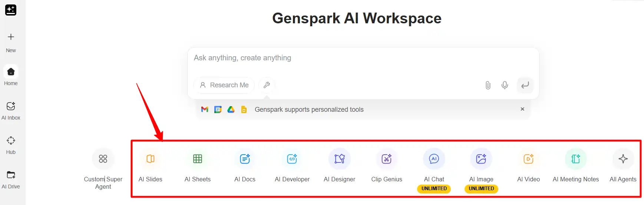Click the attach file paperclip icon

[x=488, y=85]
